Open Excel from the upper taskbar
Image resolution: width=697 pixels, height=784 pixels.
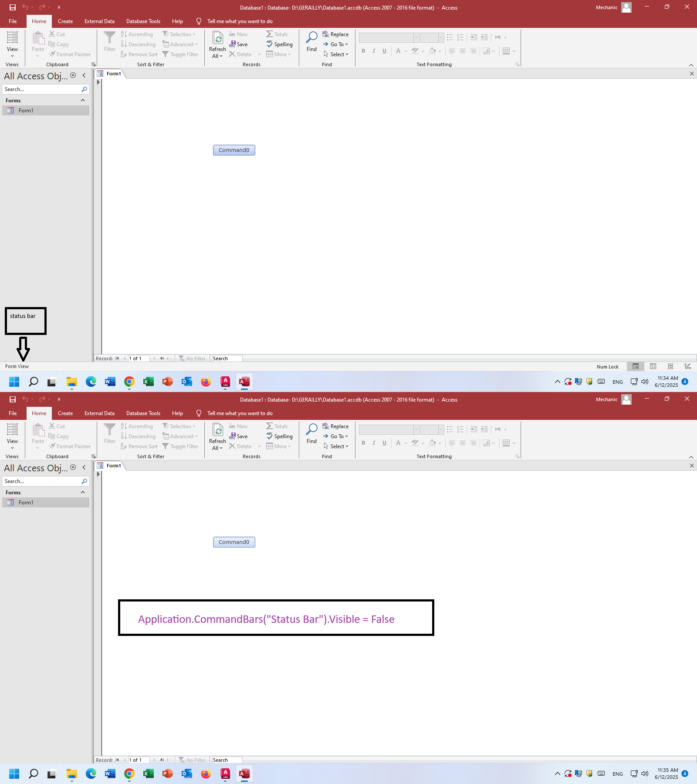[149, 382]
